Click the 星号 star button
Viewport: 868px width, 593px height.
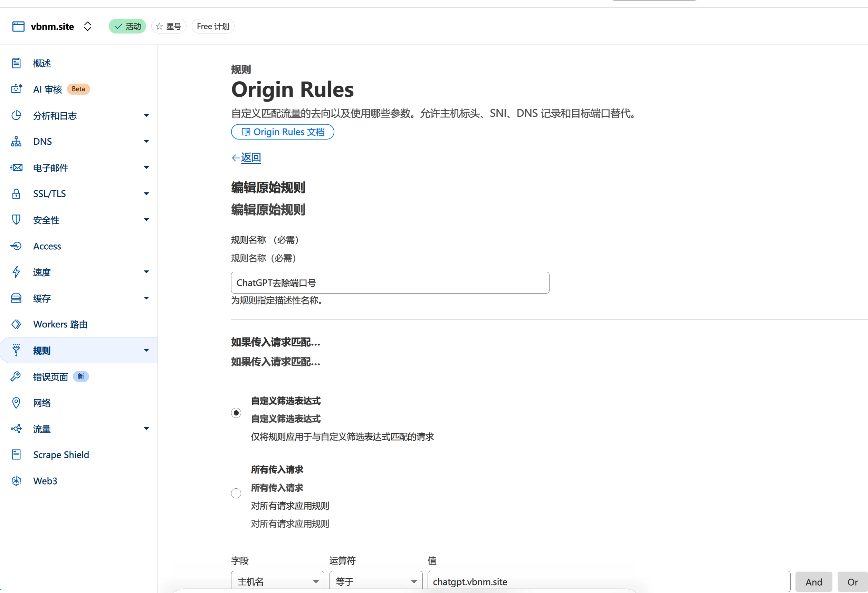[169, 27]
